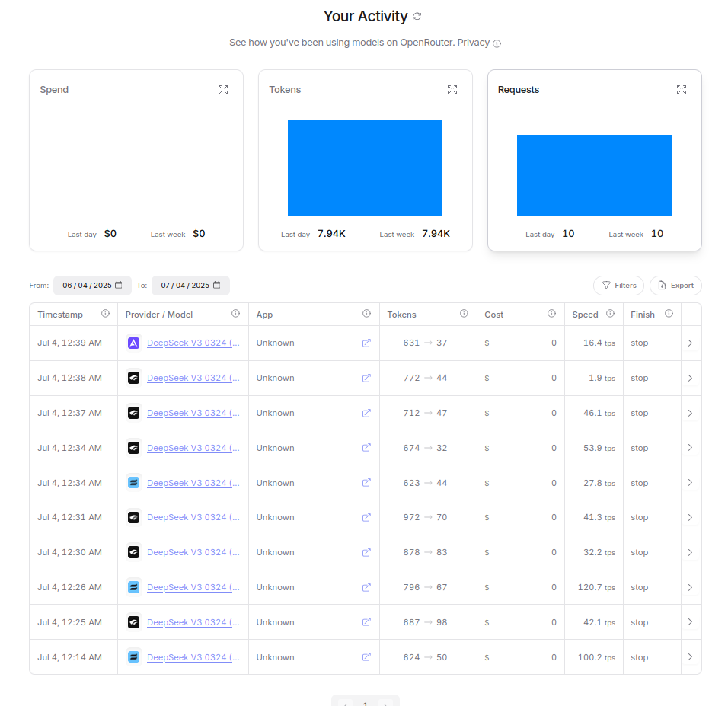728x706 pixels.
Task: Open the app external link for the 12:14 AM row
Action: pos(366,656)
